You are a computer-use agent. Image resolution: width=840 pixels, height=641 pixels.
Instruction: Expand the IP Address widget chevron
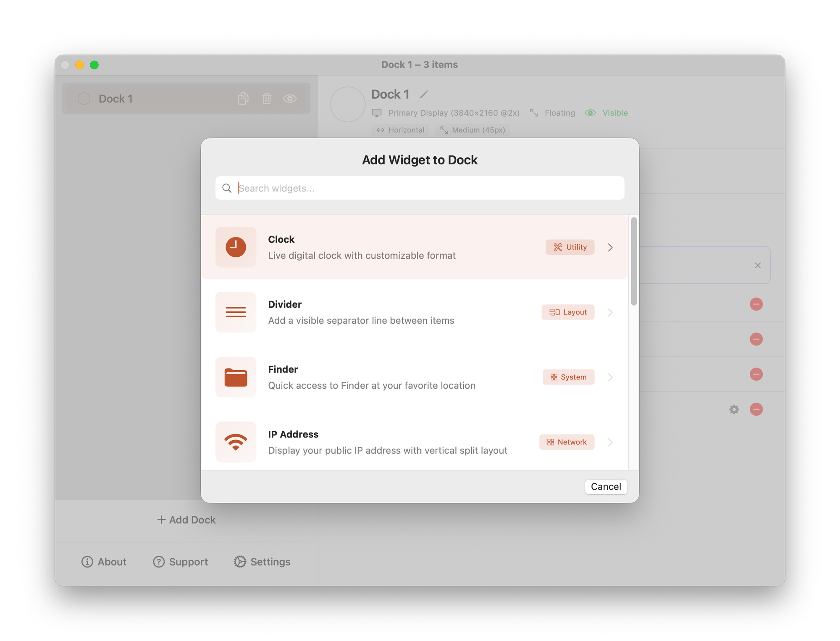[610, 442]
